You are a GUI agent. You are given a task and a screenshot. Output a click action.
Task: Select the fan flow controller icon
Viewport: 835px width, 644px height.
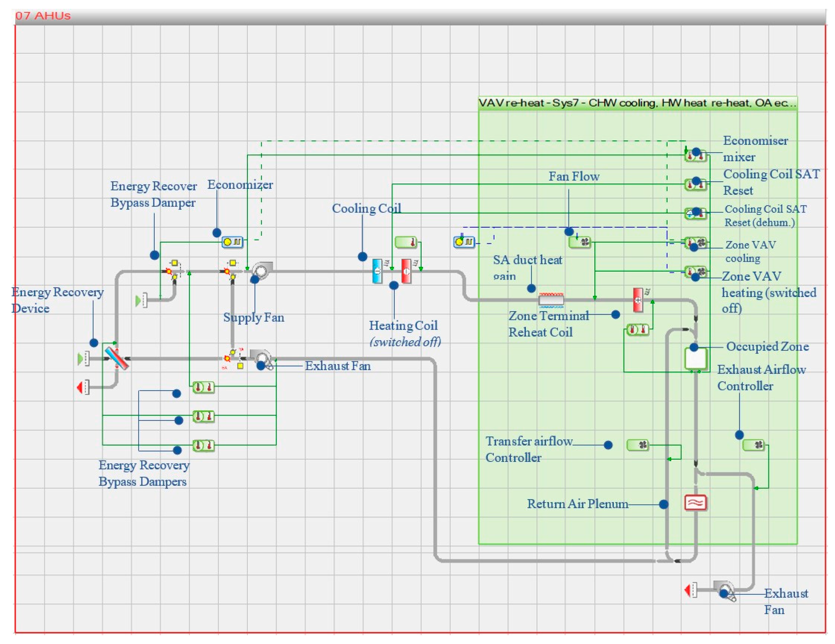tap(580, 242)
